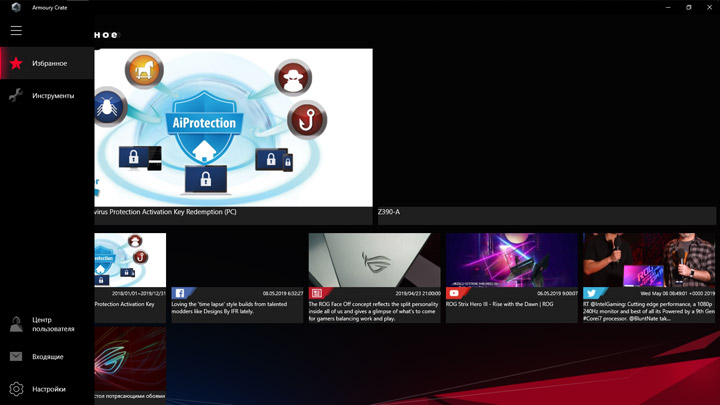The image size is (720, 405).
Task: Click the red news article icon
Action: [317, 293]
